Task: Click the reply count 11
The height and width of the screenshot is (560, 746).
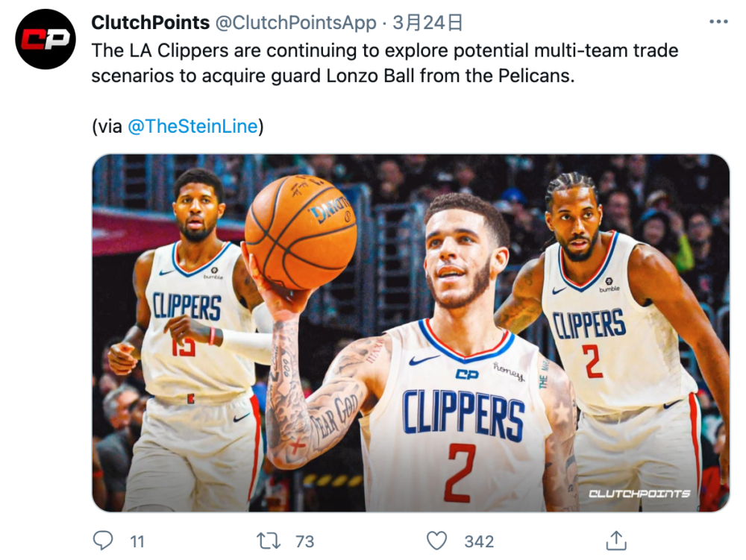Action: tap(137, 541)
